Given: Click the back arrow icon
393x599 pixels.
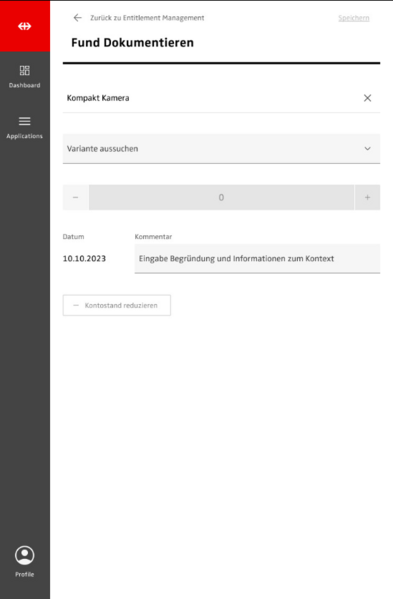Looking at the screenshot, I should (x=78, y=18).
